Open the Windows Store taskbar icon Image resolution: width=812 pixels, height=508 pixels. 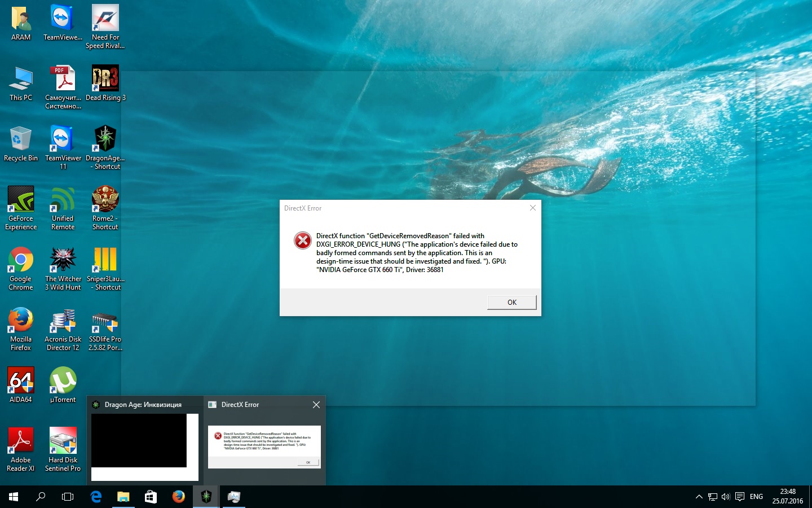151,497
